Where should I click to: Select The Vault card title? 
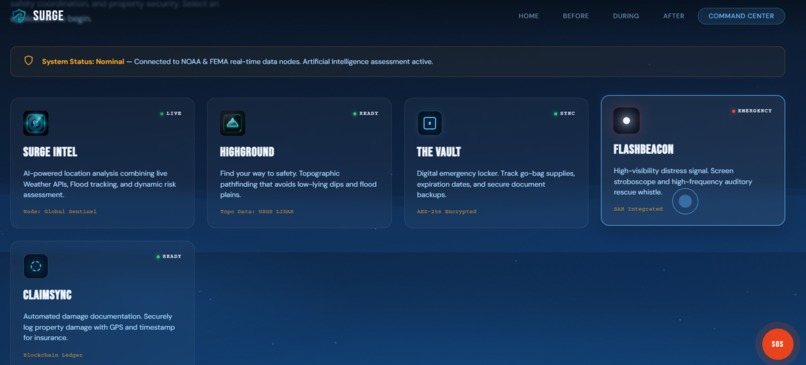click(x=439, y=152)
